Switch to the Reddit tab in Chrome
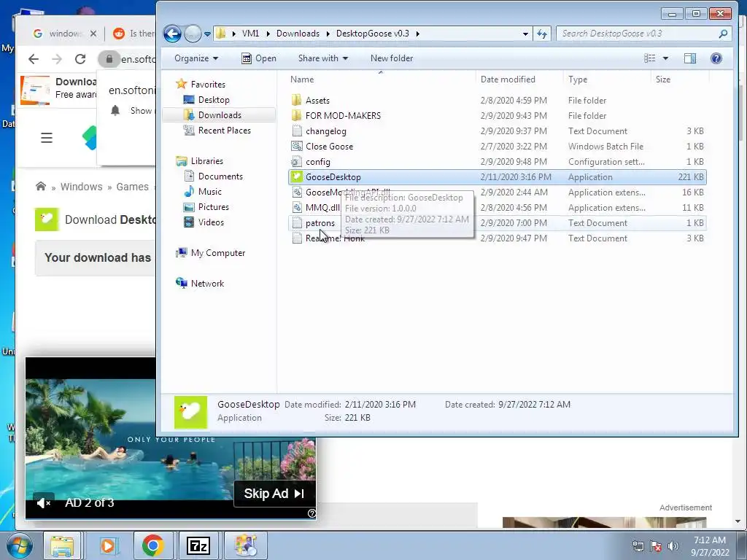The width and height of the screenshot is (747, 560). click(133, 34)
